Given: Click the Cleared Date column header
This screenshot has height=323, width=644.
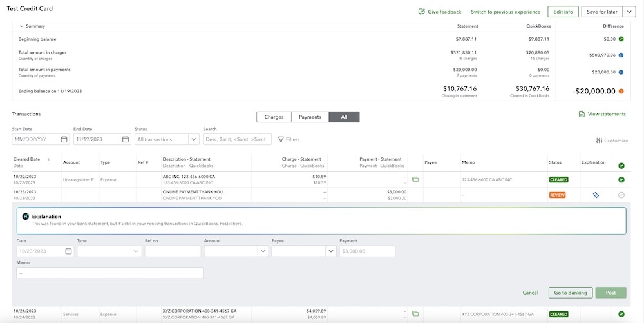Looking at the screenshot, I should coord(26,159).
